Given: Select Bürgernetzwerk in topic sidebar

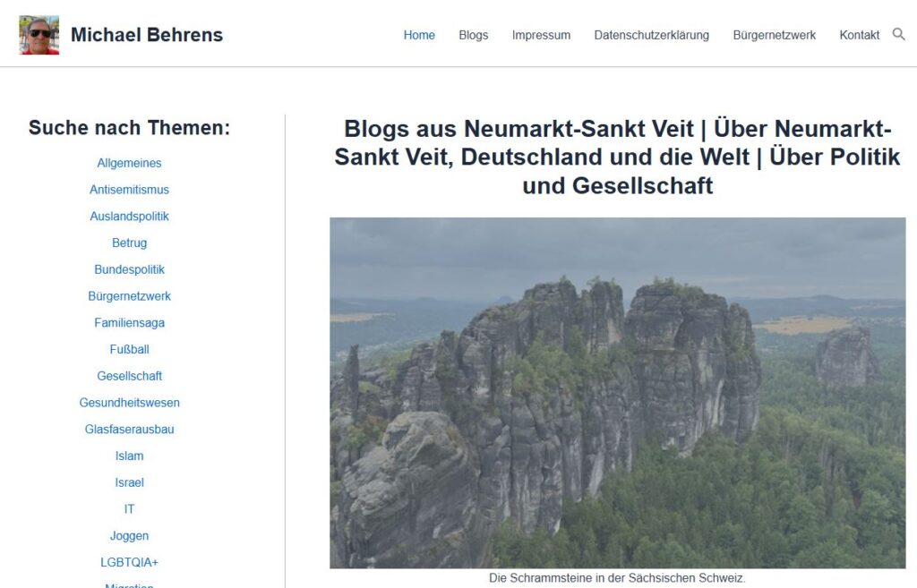Looking at the screenshot, I should click(129, 296).
